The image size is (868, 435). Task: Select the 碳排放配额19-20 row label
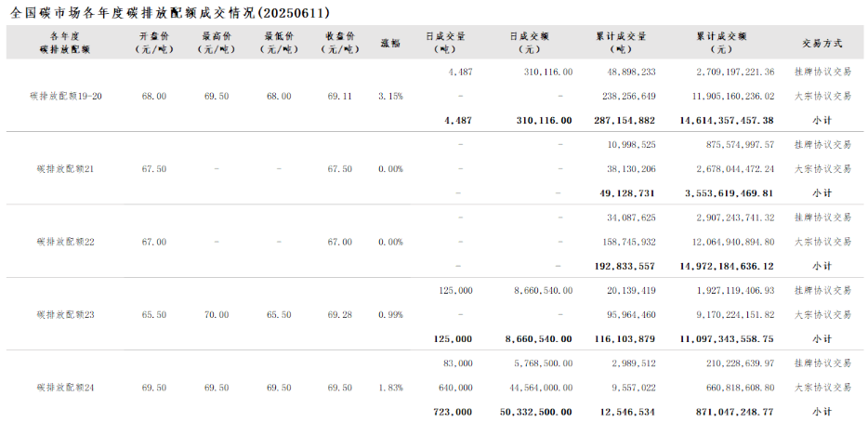pos(66,96)
